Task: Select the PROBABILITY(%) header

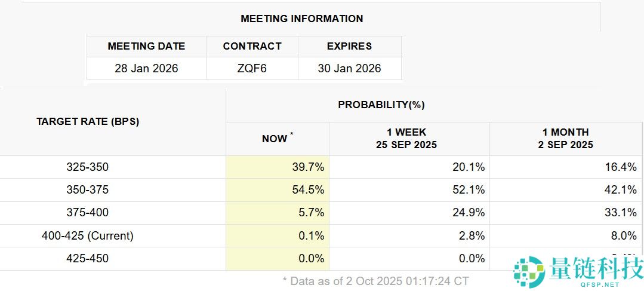Action: tap(381, 105)
